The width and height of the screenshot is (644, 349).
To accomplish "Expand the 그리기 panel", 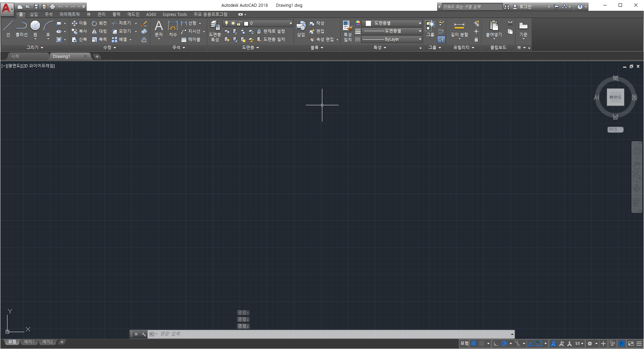I will (35, 48).
